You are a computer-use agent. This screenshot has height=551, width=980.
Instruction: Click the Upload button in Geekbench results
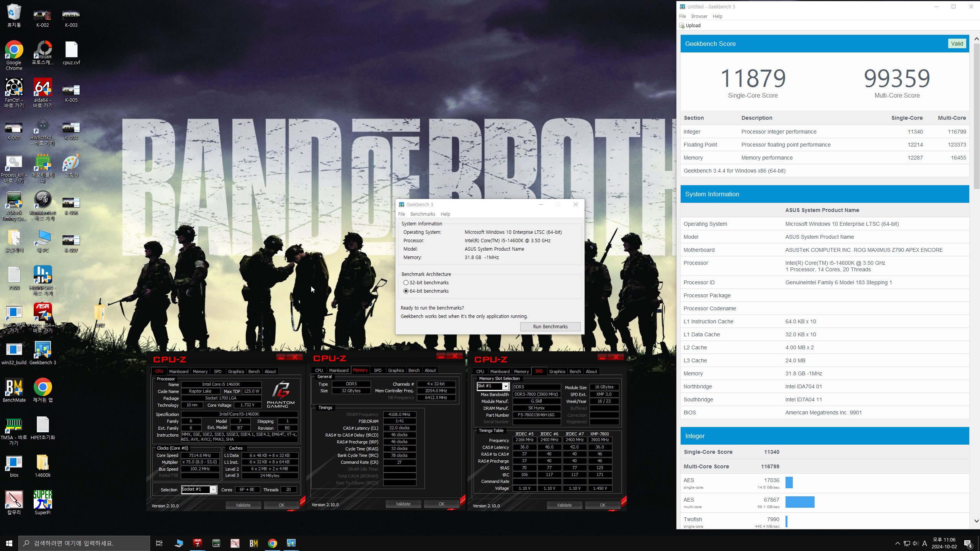tap(690, 26)
